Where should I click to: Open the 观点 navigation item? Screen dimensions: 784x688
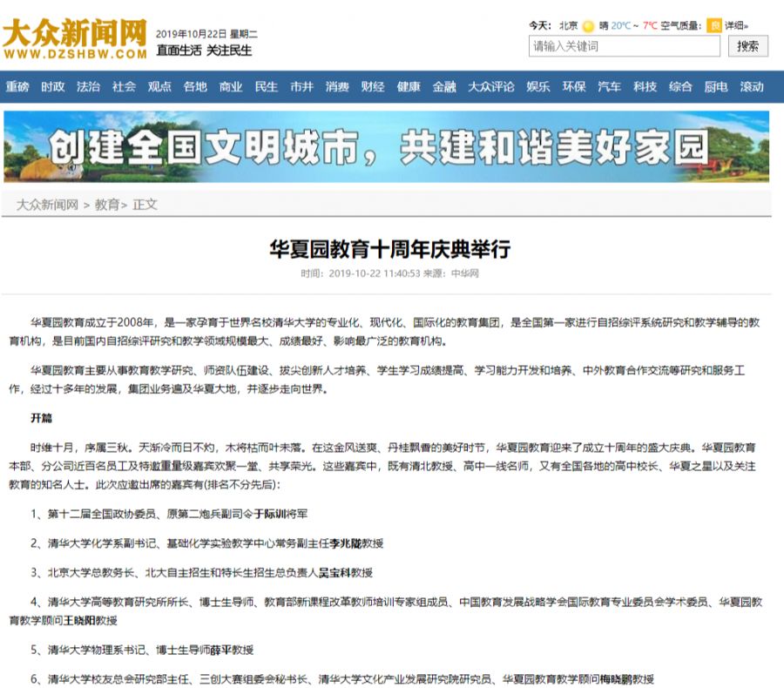tap(159, 87)
